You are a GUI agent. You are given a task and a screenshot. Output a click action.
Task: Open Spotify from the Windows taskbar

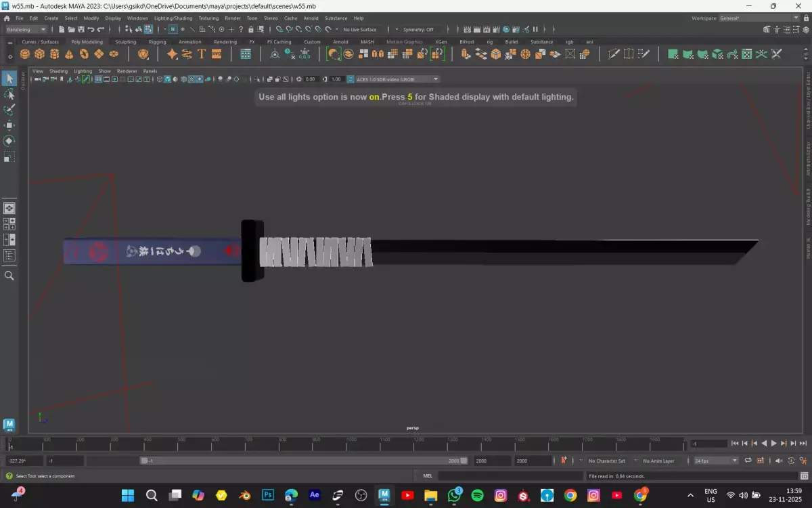[477, 496]
